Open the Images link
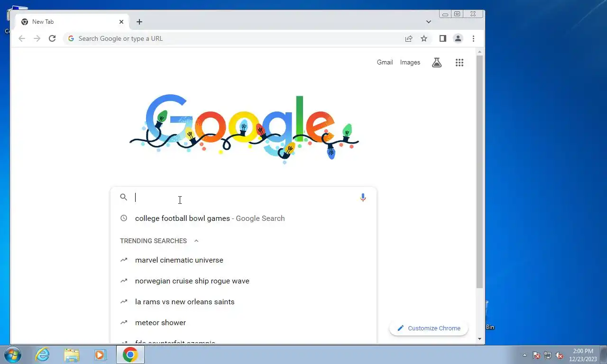Viewport: 607px width, 364px height. (x=410, y=62)
